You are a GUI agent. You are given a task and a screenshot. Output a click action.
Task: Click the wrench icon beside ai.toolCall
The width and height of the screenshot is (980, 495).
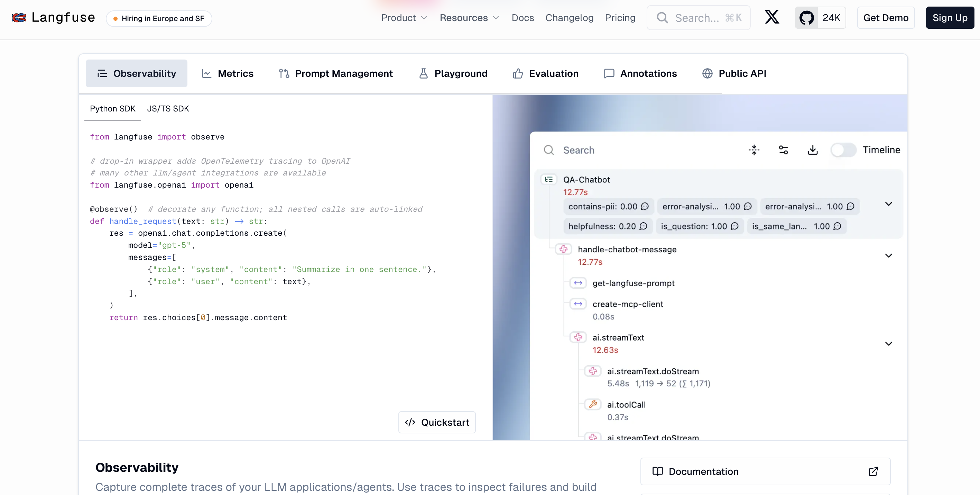coord(593,404)
